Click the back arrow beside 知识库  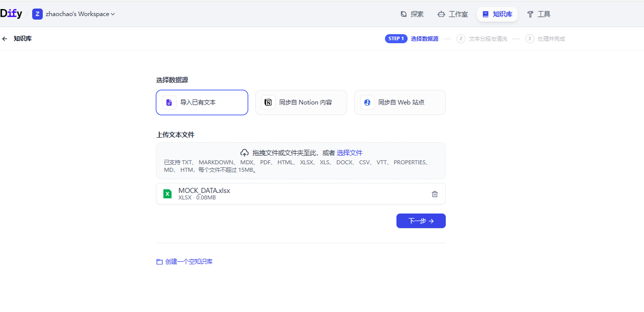coord(5,39)
